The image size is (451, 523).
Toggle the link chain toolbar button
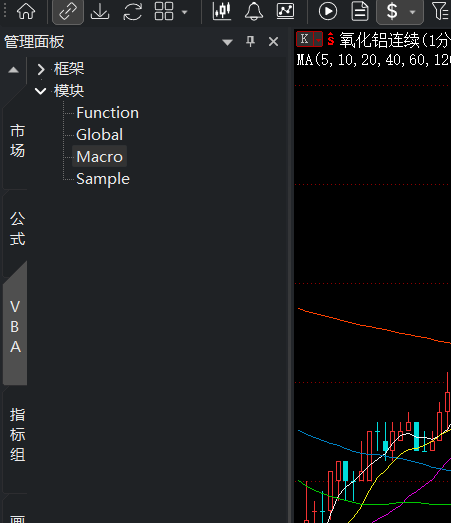click(68, 12)
